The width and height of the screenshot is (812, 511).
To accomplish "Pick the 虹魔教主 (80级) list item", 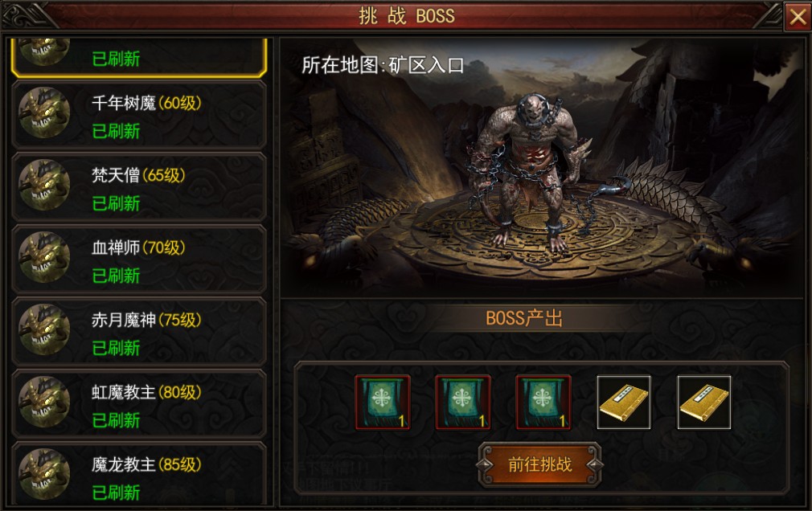I will [139, 404].
